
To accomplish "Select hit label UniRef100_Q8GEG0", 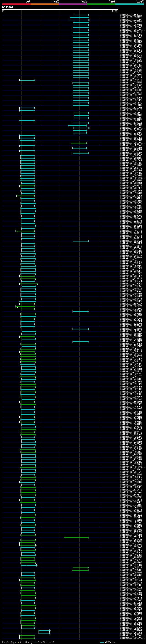I will 131,113.
